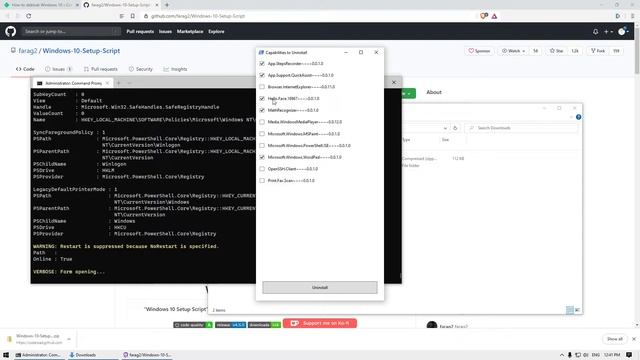
Task: Switch to the repository Insights tab
Action: tap(175, 69)
